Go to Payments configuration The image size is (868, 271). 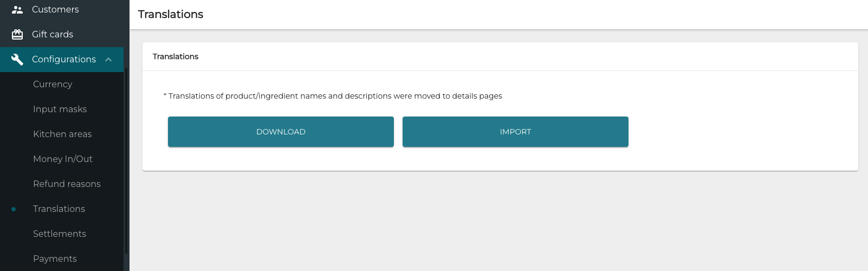pyautogui.click(x=55, y=259)
